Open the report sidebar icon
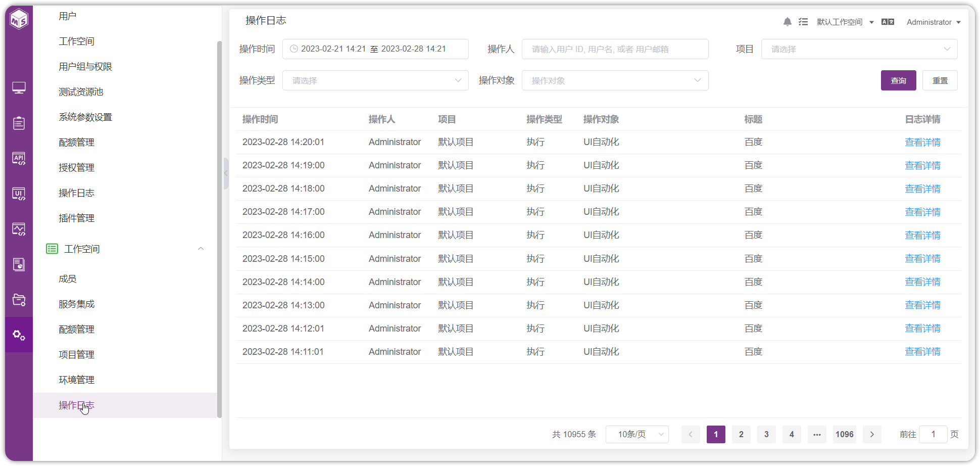 point(19,264)
